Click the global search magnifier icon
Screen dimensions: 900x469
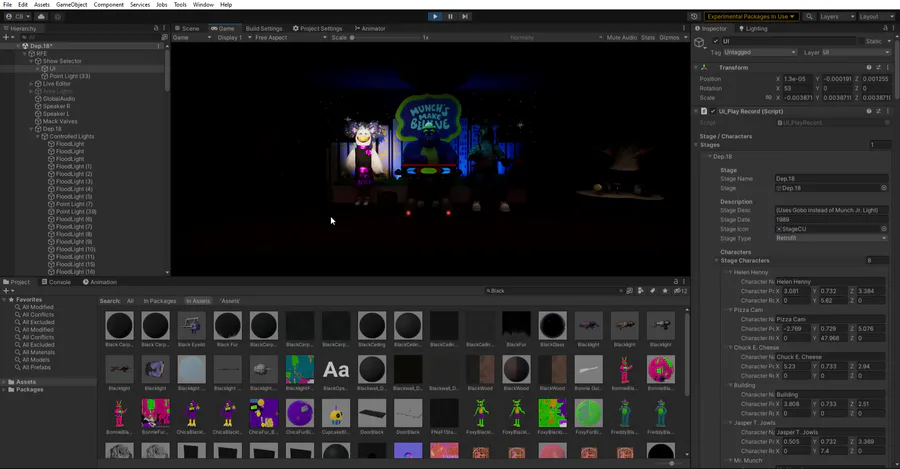809,17
